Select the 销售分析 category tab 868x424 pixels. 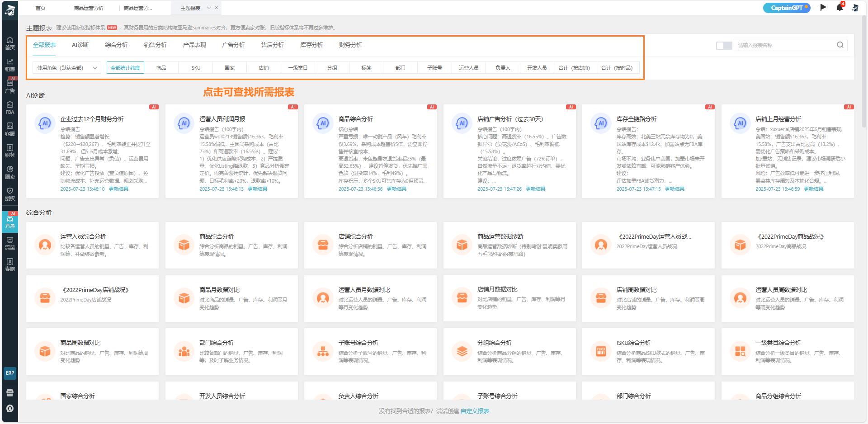(155, 45)
